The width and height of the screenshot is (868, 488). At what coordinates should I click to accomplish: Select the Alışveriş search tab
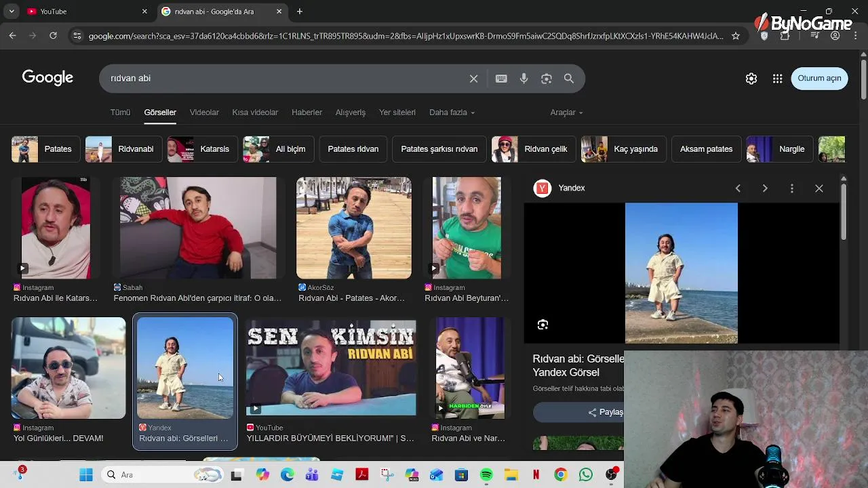click(351, 113)
